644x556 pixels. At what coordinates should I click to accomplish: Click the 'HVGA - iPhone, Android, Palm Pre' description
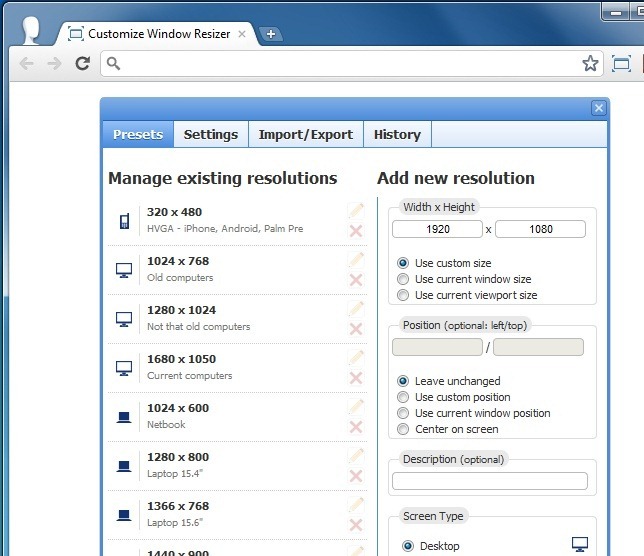[x=225, y=228]
